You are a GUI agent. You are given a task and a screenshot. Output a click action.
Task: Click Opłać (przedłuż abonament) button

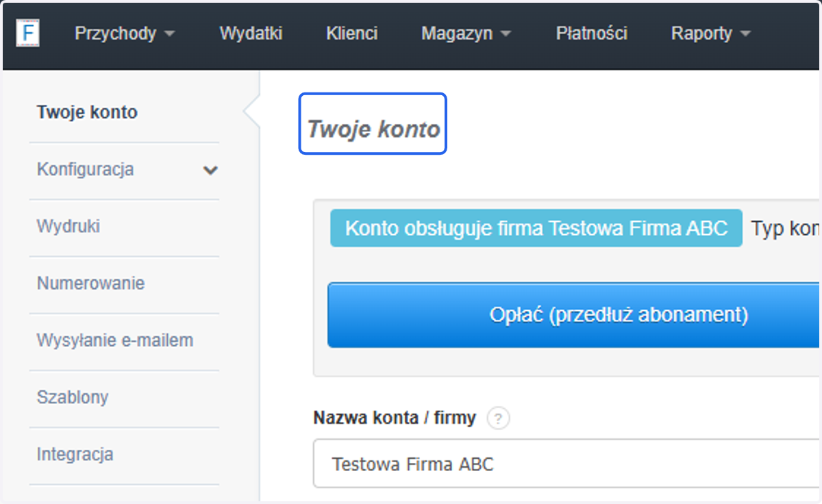(574, 315)
